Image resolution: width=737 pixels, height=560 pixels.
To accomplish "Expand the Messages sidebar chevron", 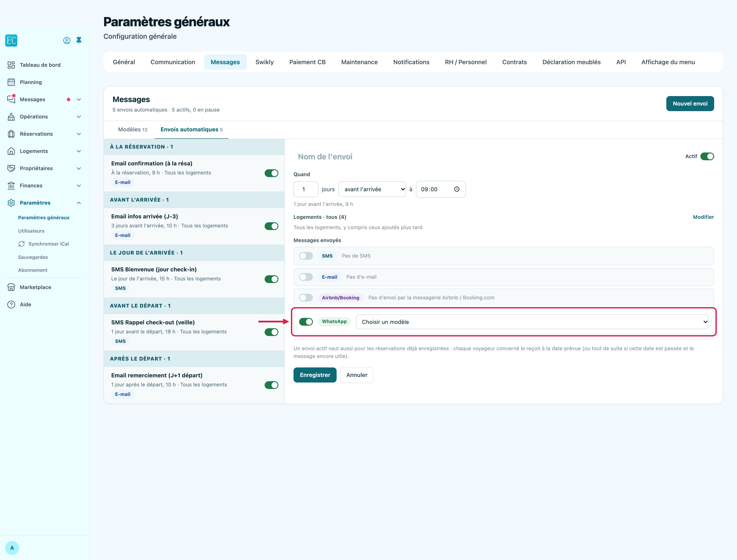I will pos(79,99).
